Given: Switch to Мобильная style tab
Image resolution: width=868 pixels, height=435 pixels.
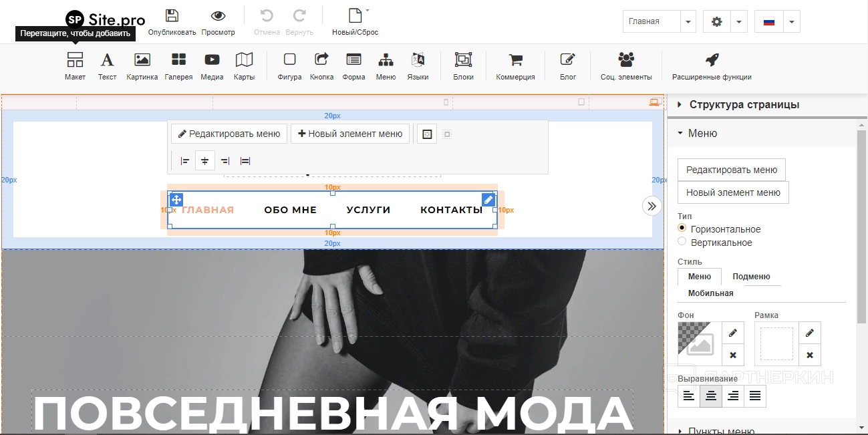Looking at the screenshot, I should tap(711, 293).
